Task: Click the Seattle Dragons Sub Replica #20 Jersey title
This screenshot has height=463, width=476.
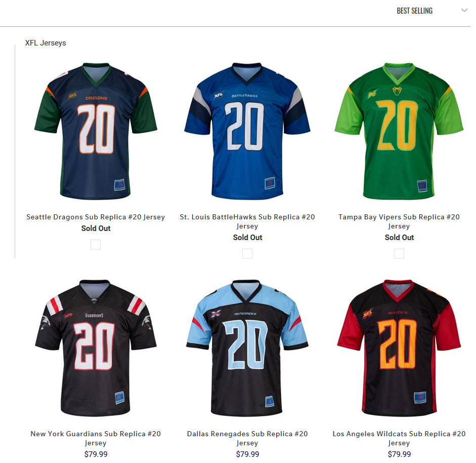Action: pos(96,217)
